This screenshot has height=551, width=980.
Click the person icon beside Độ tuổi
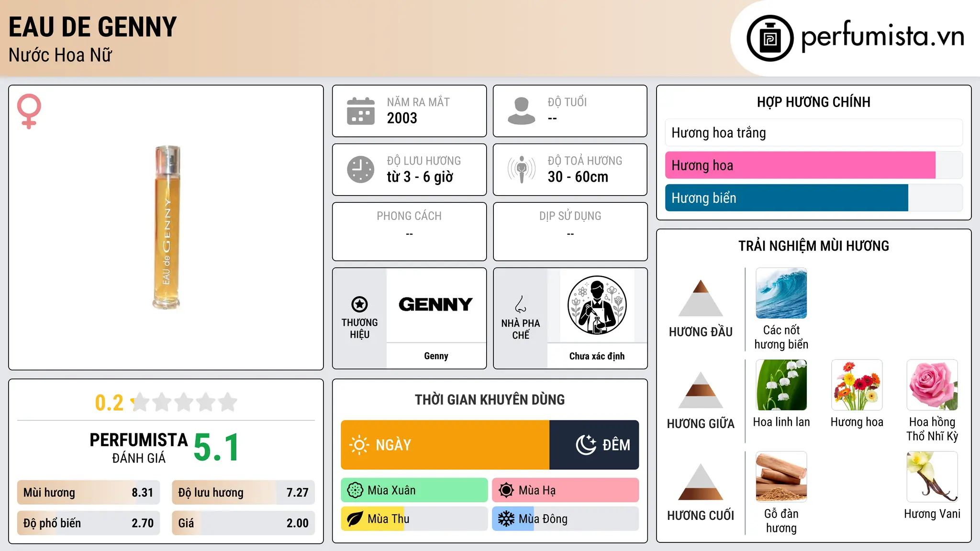[x=521, y=111]
